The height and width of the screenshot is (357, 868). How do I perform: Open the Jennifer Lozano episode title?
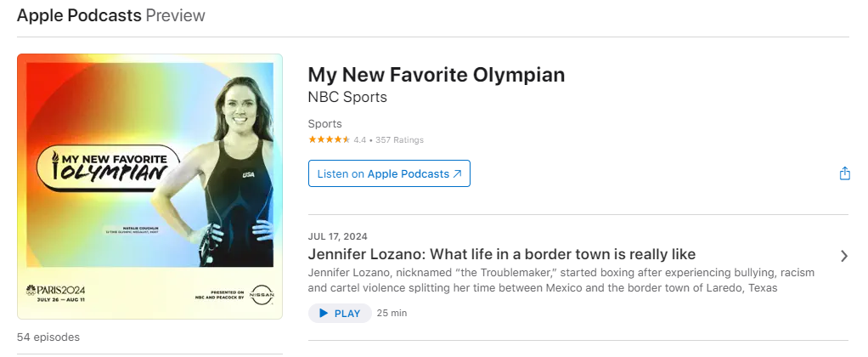[x=501, y=254]
